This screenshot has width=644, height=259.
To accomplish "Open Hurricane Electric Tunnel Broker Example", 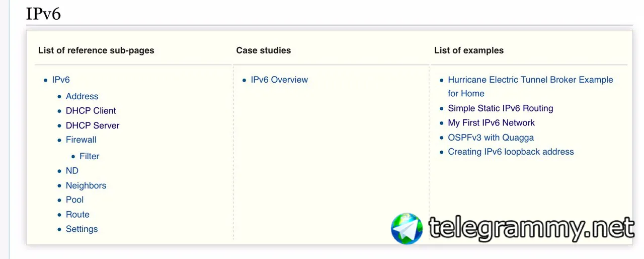I will coord(530,86).
